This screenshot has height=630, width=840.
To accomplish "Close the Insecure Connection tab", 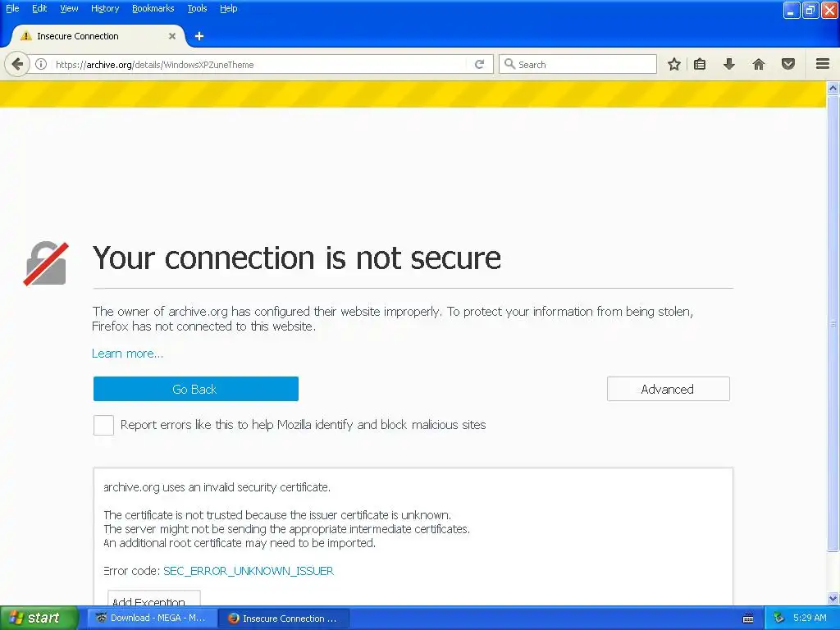I will pos(172,36).
